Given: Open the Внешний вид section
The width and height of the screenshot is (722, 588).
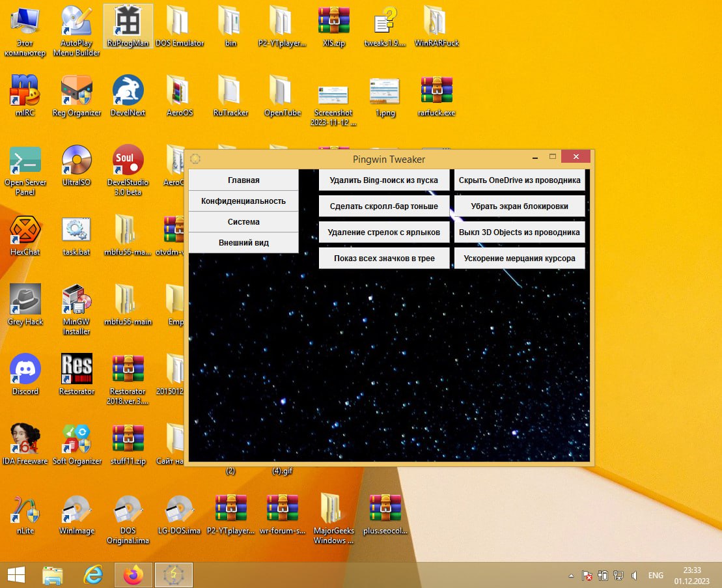Looking at the screenshot, I should click(x=243, y=243).
